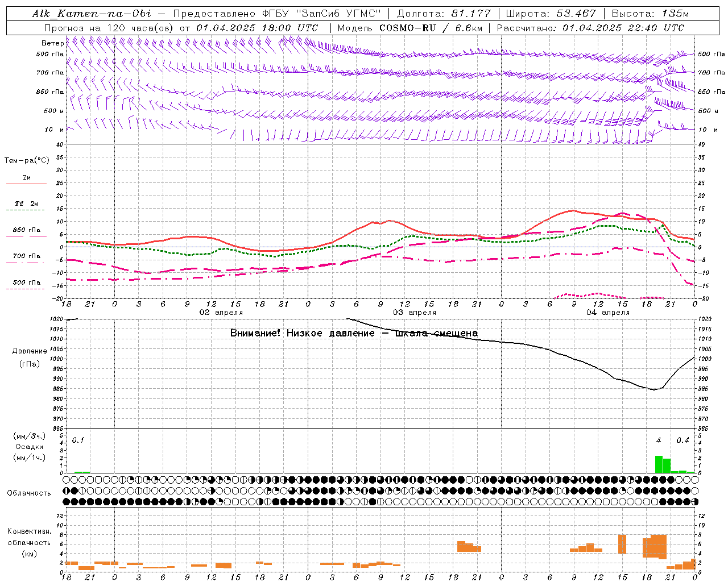Click the dashed line sample under Td 2м legend
Viewport: 728px width, 582px height.
click(x=26, y=210)
